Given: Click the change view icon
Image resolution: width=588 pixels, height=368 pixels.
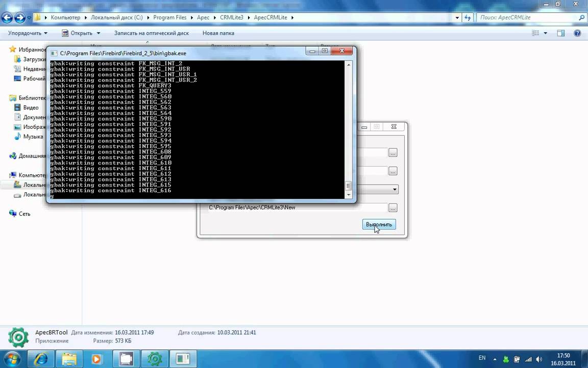Looking at the screenshot, I should [x=535, y=33].
